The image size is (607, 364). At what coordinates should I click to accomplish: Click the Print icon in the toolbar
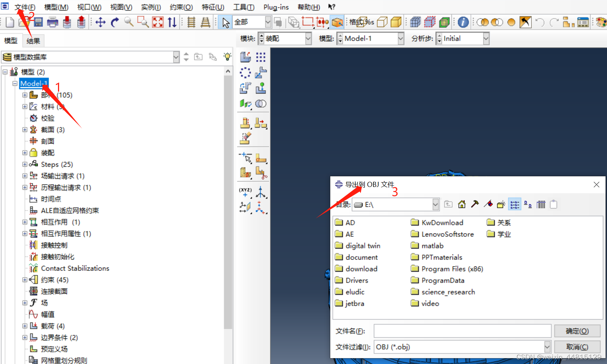tap(52, 22)
